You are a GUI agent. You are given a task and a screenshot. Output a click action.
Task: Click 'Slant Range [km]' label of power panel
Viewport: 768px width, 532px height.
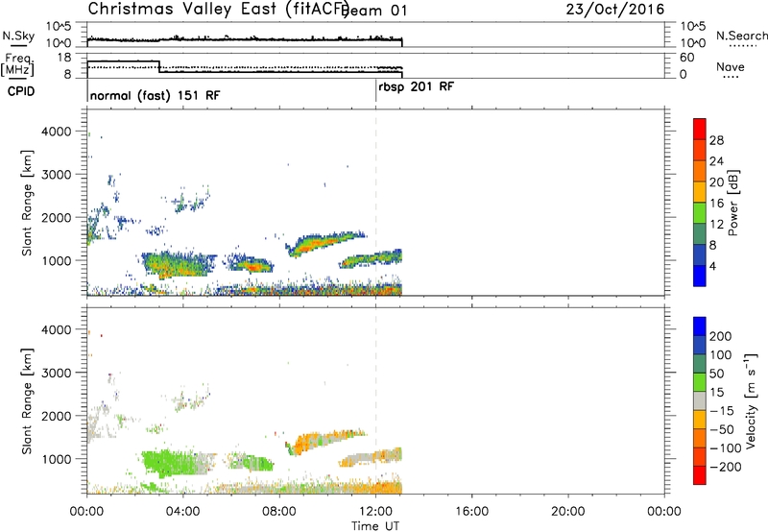pyautogui.click(x=27, y=203)
